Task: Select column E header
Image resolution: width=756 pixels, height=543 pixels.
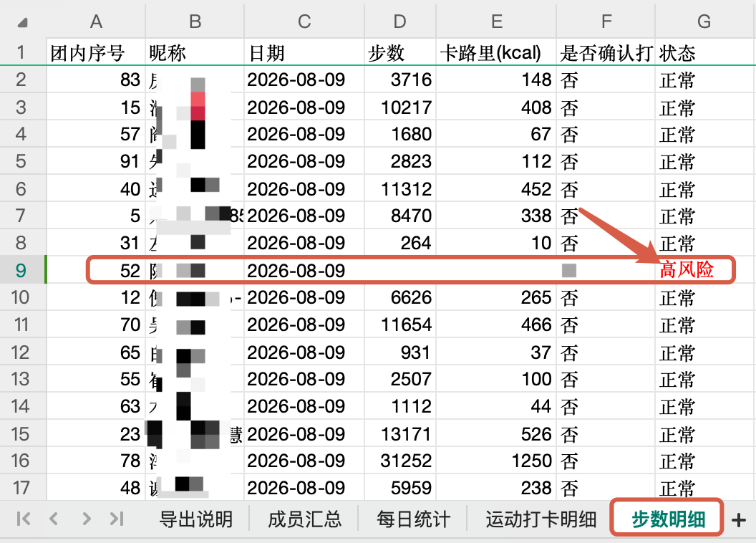Action: point(496,21)
